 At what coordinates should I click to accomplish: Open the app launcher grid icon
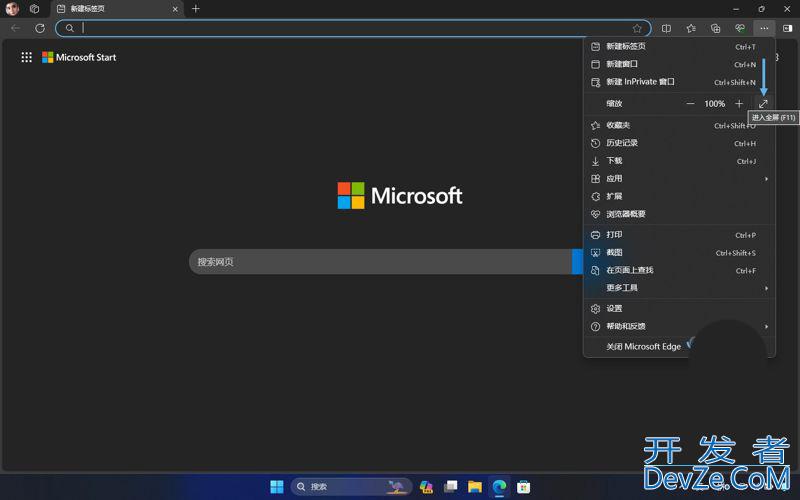pos(27,57)
